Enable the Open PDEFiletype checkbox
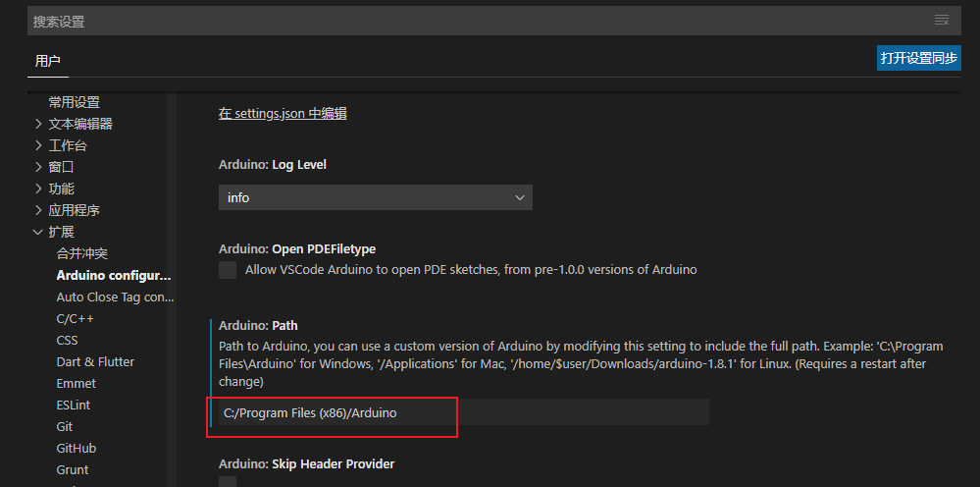The height and width of the screenshot is (487, 980). pyautogui.click(x=228, y=270)
